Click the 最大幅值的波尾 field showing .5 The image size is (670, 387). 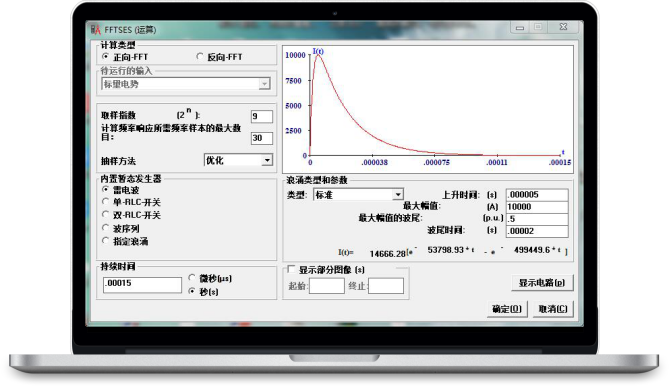(x=537, y=219)
